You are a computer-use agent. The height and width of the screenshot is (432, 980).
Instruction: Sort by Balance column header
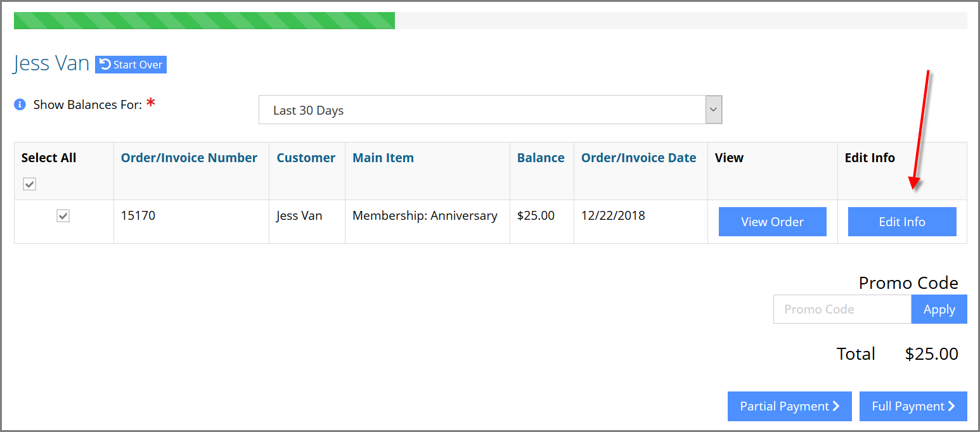(x=541, y=158)
